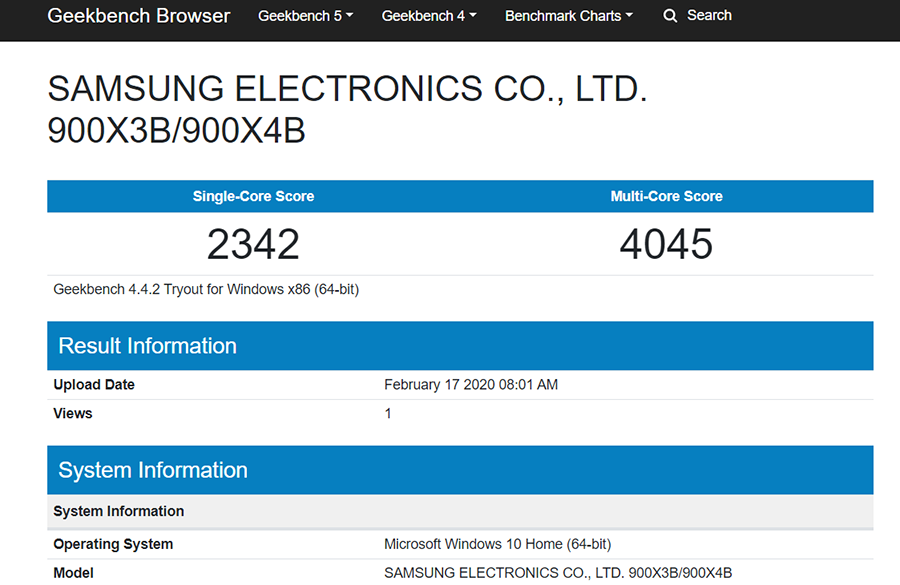Image resolution: width=900 pixels, height=585 pixels.
Task: Select the single-core score 2342
Action: tap(253, 244)
